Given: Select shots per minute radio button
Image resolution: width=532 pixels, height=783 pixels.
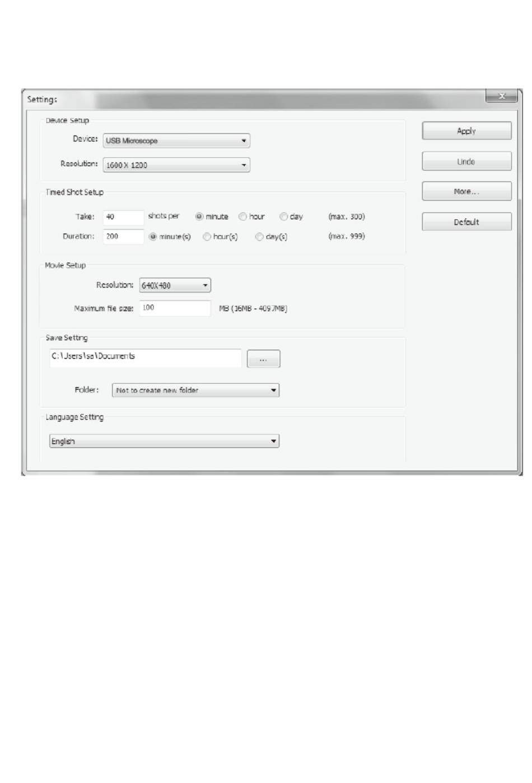Looking at the screenshot, I should [199, 216].
